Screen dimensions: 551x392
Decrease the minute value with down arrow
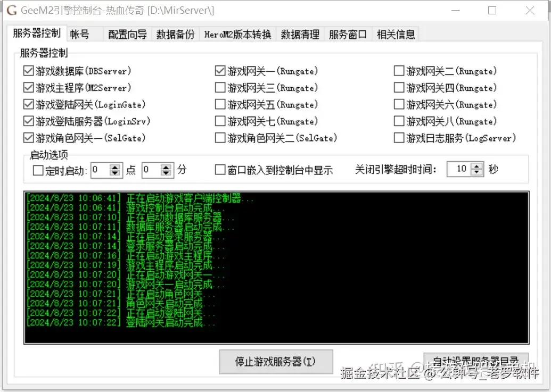[166, 173]
